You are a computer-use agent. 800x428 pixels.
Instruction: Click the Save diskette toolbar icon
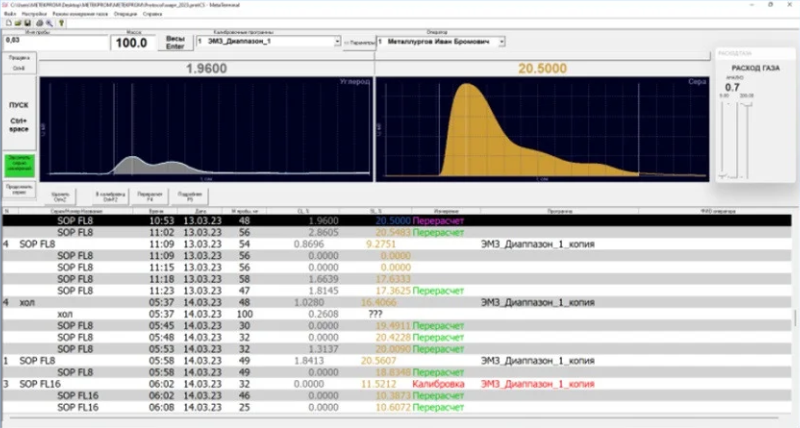pos(28,23)
